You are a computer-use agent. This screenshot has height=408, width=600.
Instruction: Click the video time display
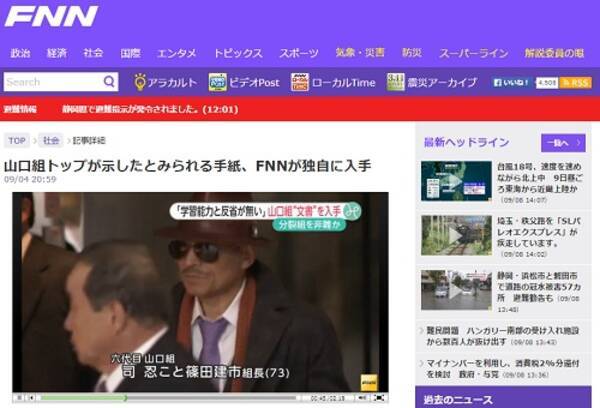click(x=327, y=398)
